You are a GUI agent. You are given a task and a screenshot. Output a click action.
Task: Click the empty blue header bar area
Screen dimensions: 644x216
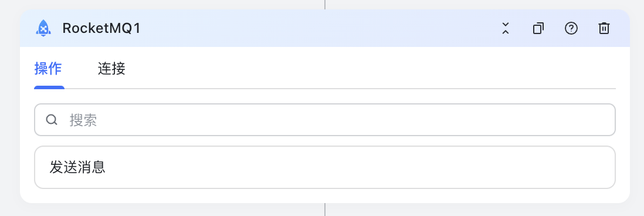320,28
